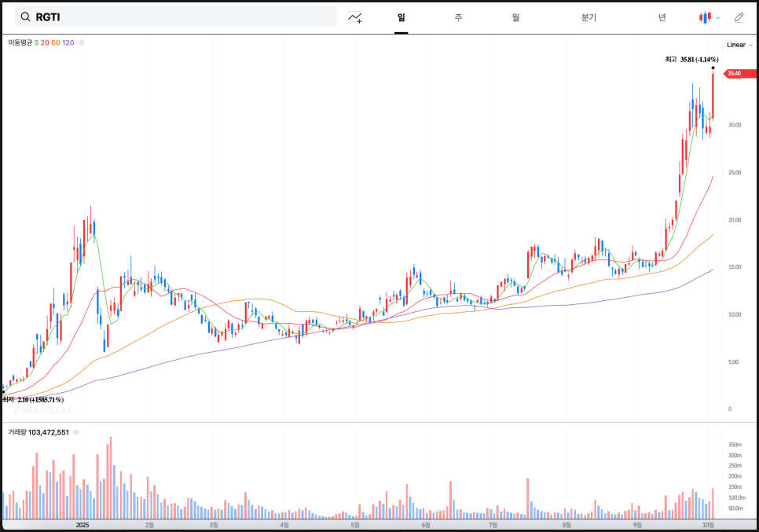Click the RGTI ticker search field

181,17
